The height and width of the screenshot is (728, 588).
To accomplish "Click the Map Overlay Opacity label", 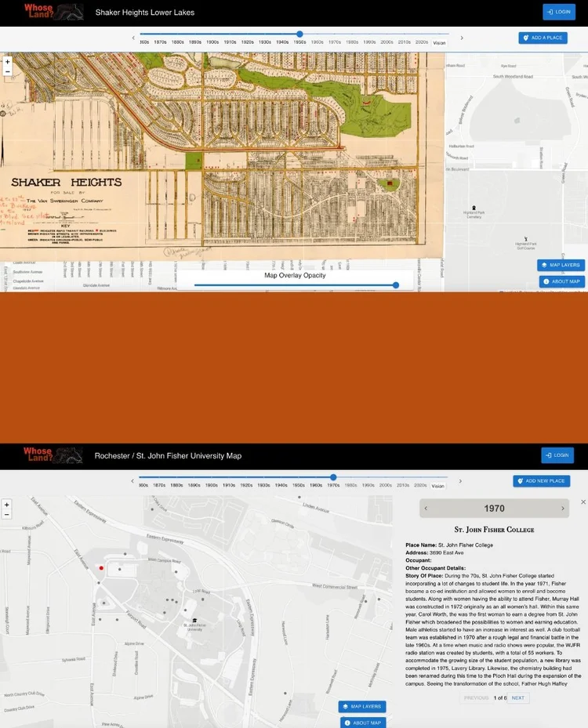I will (295, 275).
